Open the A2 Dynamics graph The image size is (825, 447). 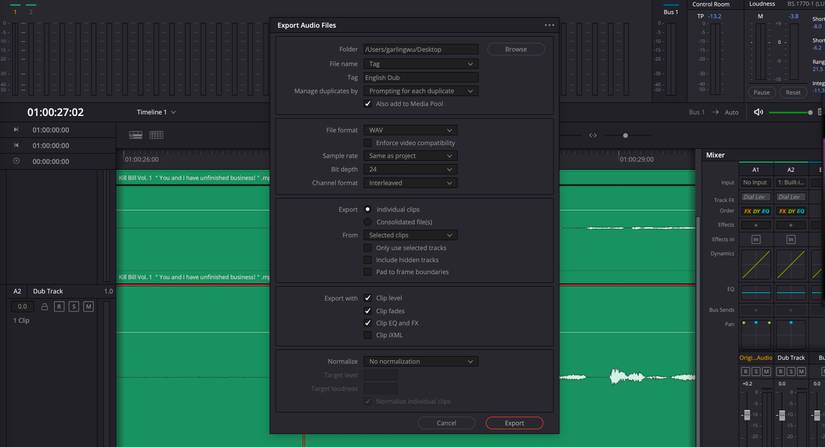coord(791,265)
